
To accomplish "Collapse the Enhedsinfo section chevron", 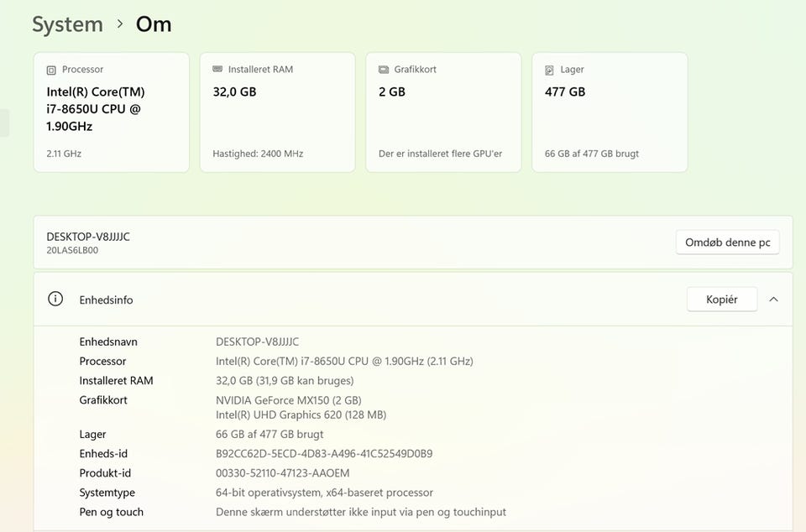I will (x=773, y=300).
